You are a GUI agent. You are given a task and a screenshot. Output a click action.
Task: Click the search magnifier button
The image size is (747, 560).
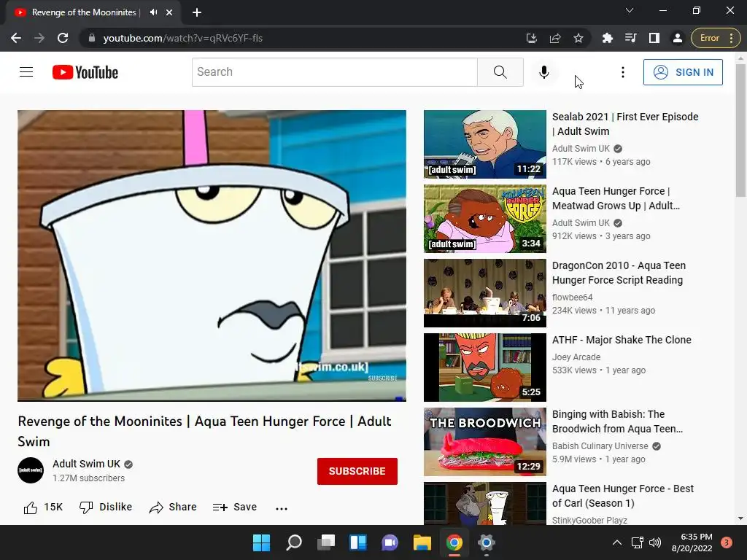pos(500,72)
